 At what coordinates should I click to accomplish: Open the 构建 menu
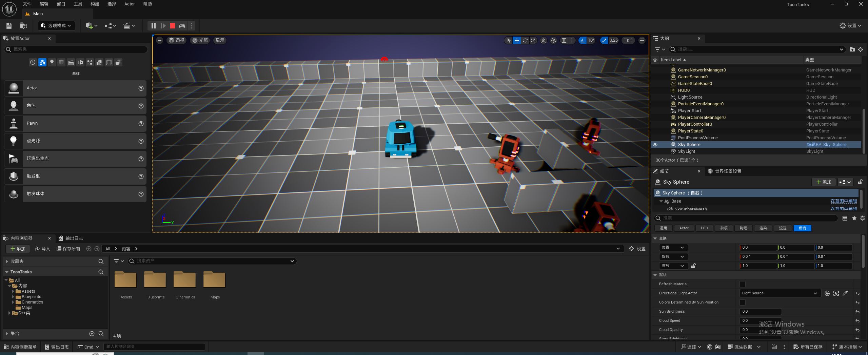95,4
